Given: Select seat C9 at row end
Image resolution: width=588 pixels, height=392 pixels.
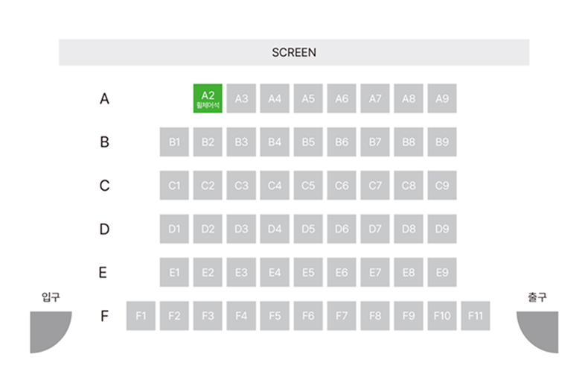Looking at the screenshot, I should click(442, 186).
